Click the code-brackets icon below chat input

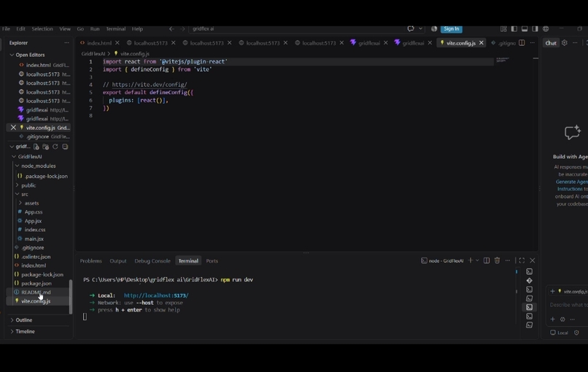pyautogui.click(x=562, y=319)
